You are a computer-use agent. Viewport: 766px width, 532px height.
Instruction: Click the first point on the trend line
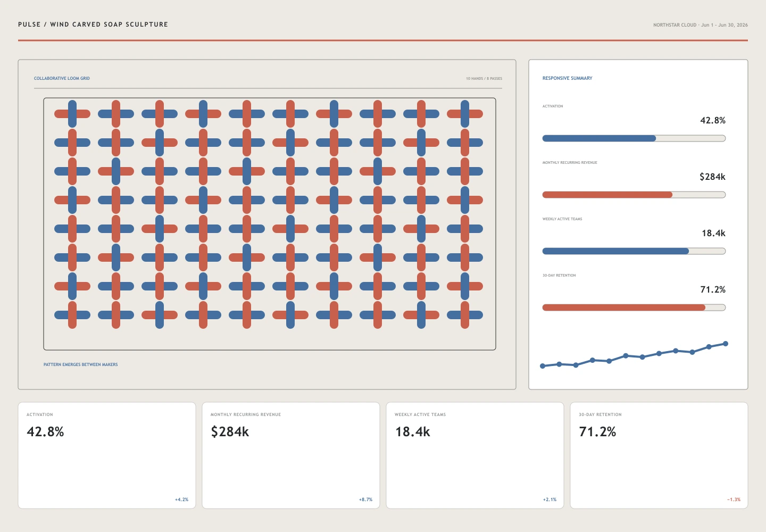543,366
